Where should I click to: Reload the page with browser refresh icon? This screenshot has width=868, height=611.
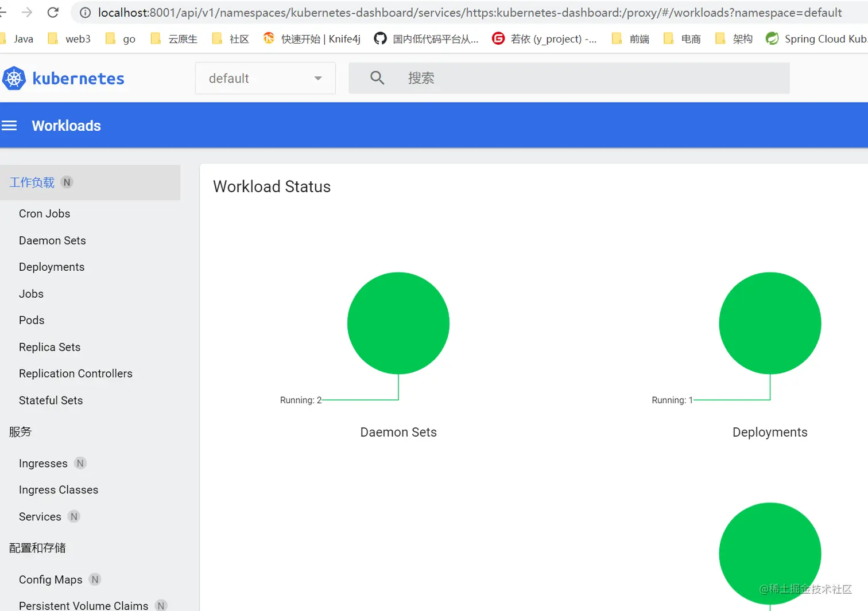(53, 12)
